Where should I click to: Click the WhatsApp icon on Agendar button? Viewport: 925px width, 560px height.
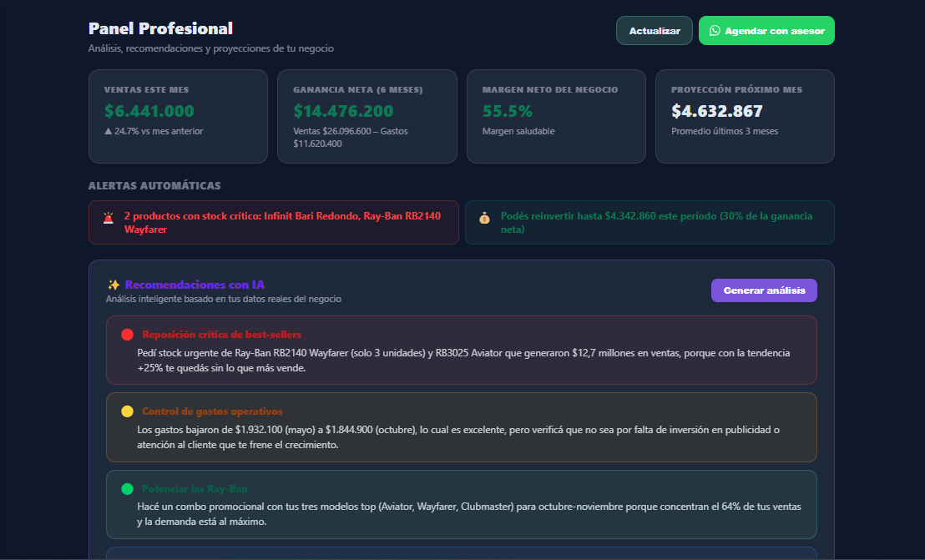tap(715, 31)
